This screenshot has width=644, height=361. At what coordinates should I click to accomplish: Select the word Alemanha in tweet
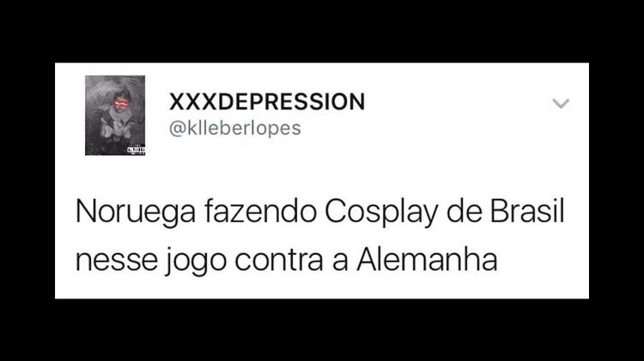click(427, 259)
